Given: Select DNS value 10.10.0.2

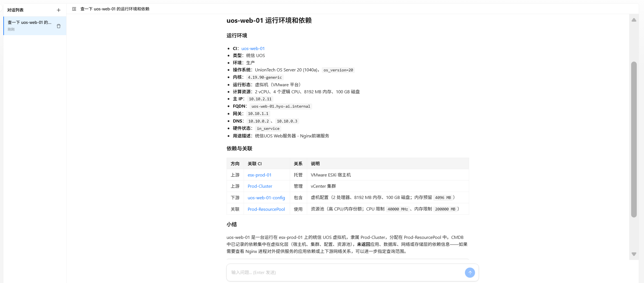Looking at the screenshot, I should tap(259, 121).
